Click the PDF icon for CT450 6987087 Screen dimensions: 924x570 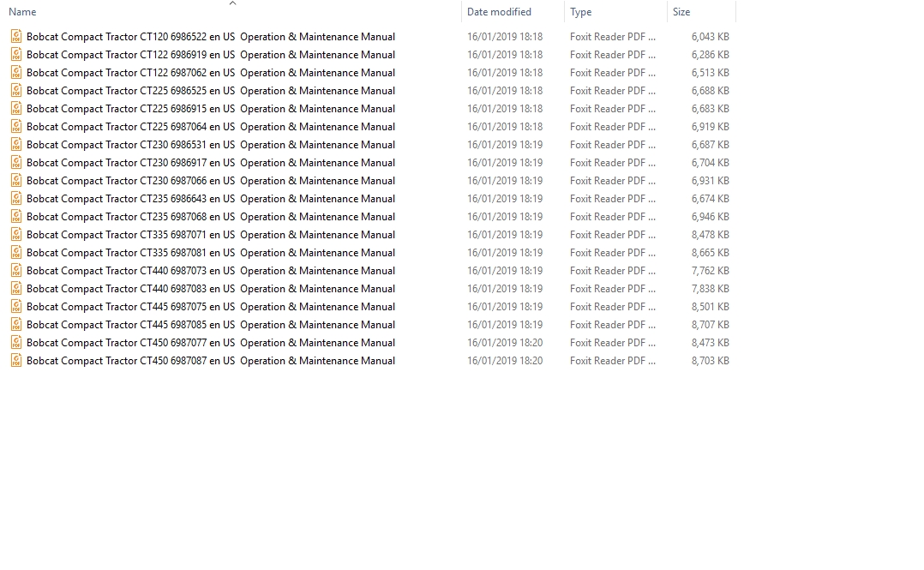click(x=16, y=360)
